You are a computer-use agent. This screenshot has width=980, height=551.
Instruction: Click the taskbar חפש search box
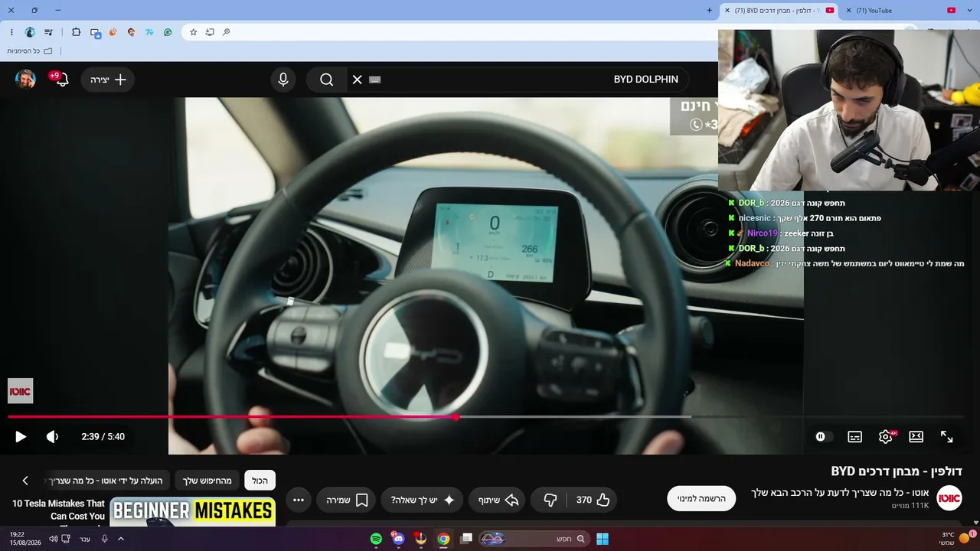(533, 539)
